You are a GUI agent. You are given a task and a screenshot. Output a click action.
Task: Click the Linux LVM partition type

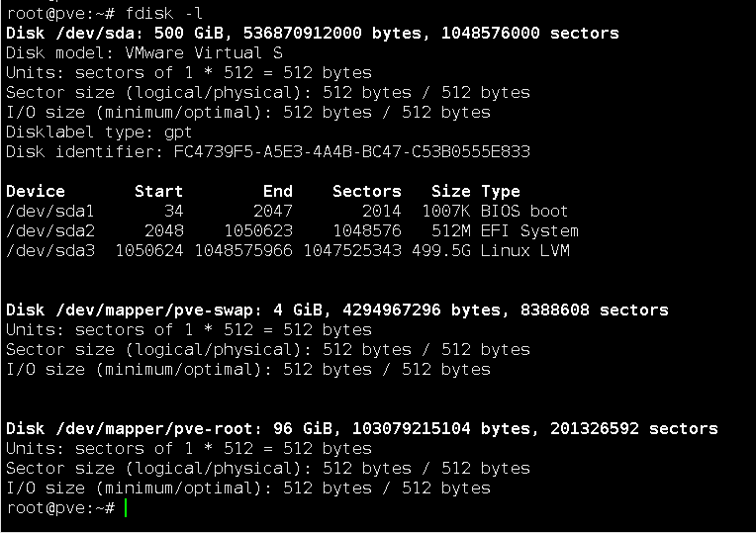pos(525,251)
